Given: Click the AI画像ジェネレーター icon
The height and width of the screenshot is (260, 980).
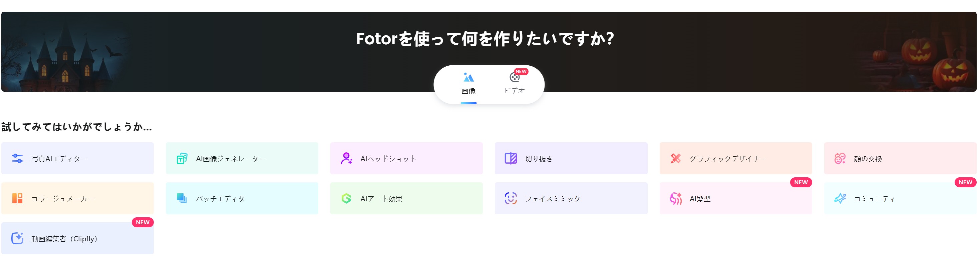Looking at the screenshot, I should [x=182, y=158].
